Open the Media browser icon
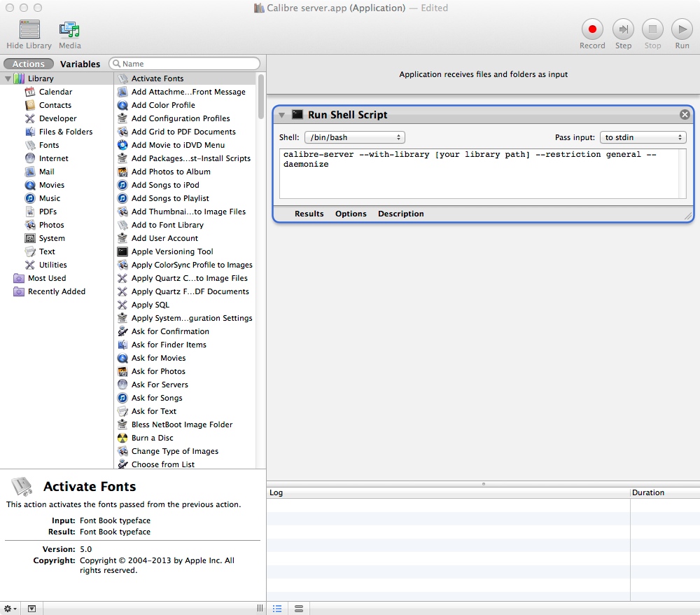 [x=69, y=29]
